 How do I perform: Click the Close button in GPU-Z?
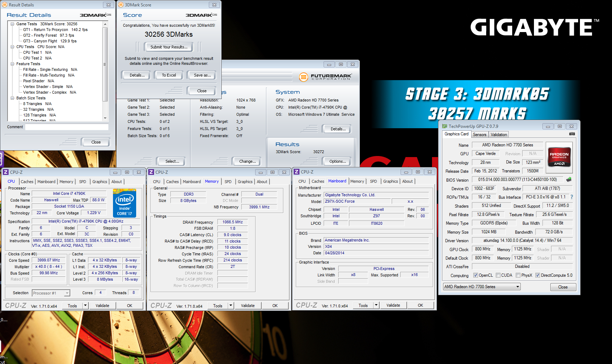563,287
